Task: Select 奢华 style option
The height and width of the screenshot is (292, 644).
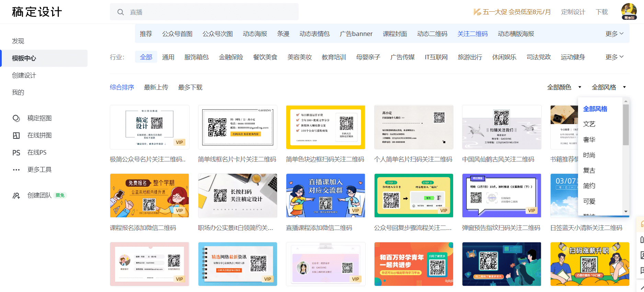Action: [589, 139]
